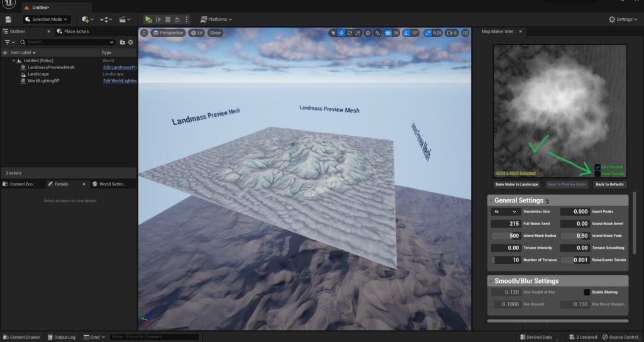The image size is (644, 342).
Task: Toggle the world/local coordinate globe icon
Action: pos(368,33)
